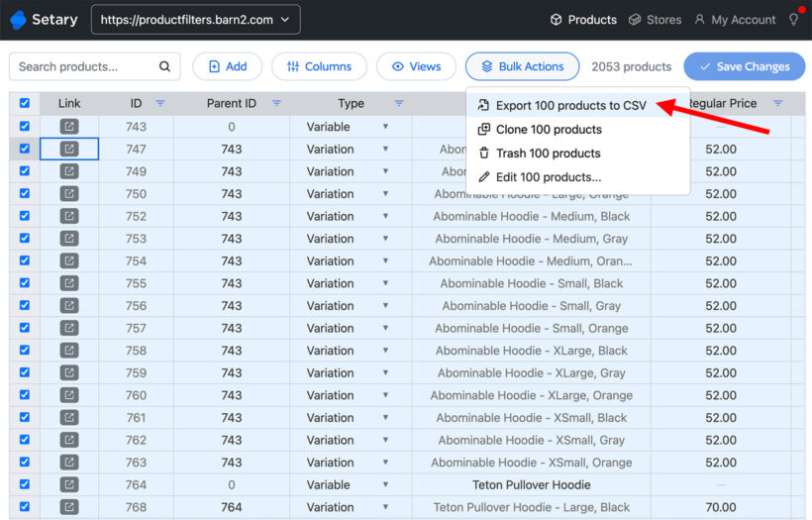The image size is (812, 520).
Task: Click the search magnifier icon
Action: coord(164,66)
